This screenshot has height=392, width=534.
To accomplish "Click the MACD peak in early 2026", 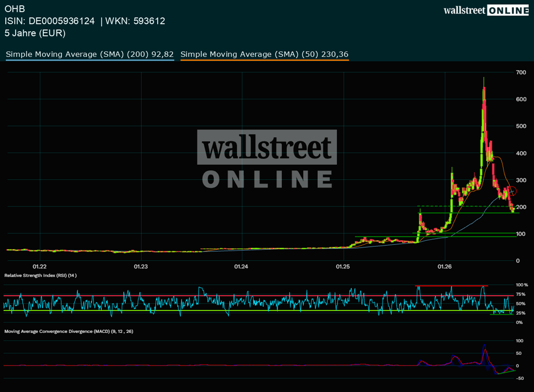I will point(484,347).
